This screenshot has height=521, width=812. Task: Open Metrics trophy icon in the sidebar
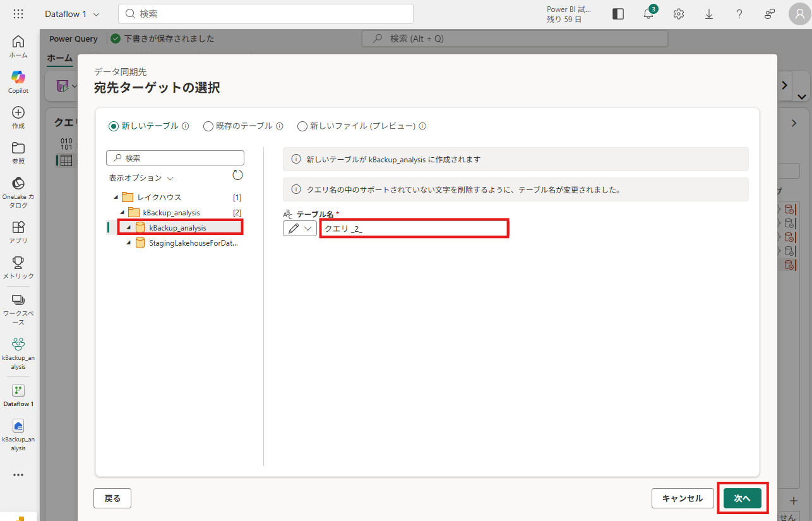click(x=18, y=267)
